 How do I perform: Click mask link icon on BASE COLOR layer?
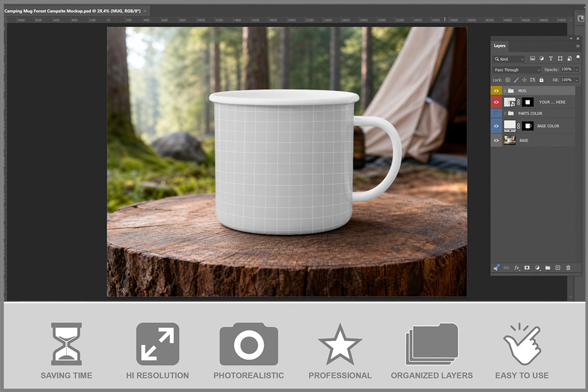pyautogui.click(x=518, y=126)
